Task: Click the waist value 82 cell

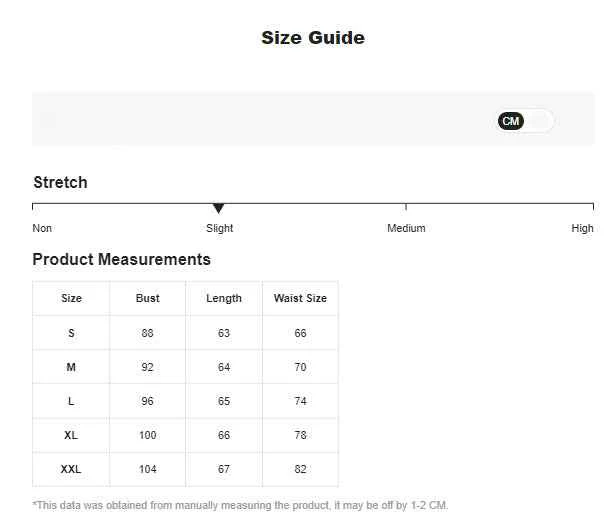Action: pyautogui.click(x=300, y=469)
